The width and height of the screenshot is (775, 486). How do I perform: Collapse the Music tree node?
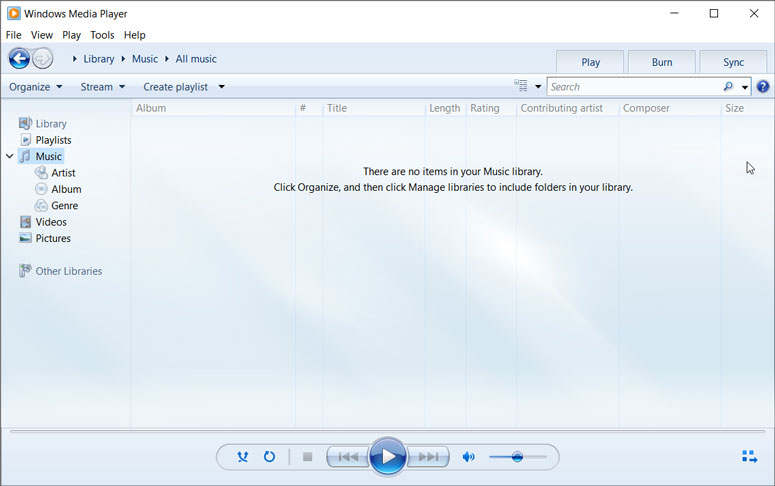[x=9, y=156]
